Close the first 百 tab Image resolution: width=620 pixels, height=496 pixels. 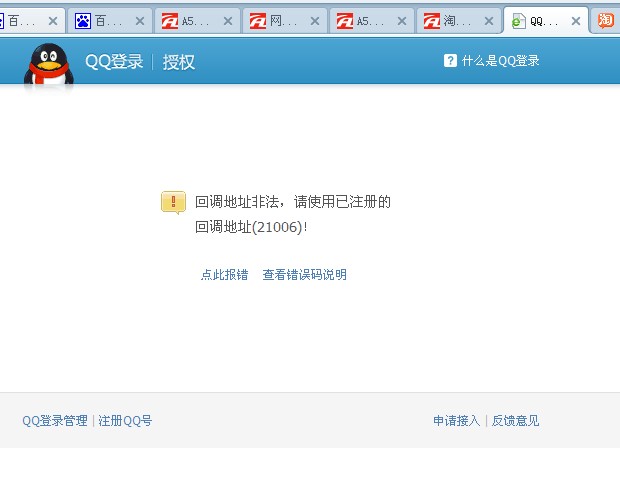click(53, 21)
